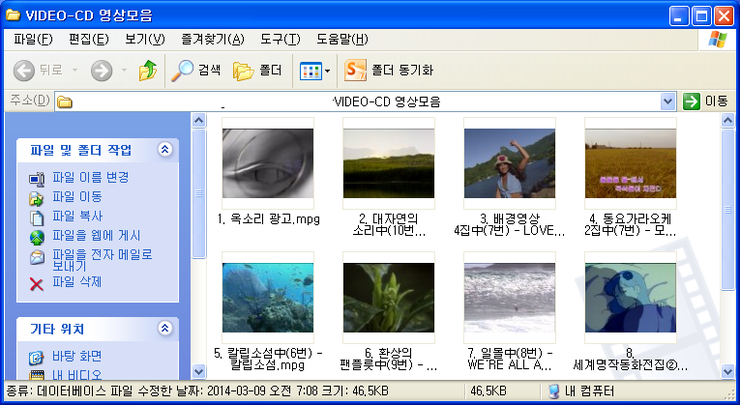Click the forward navigation arrow icon
The height and width of the screenshot is (405, 740).
point(101,71)
